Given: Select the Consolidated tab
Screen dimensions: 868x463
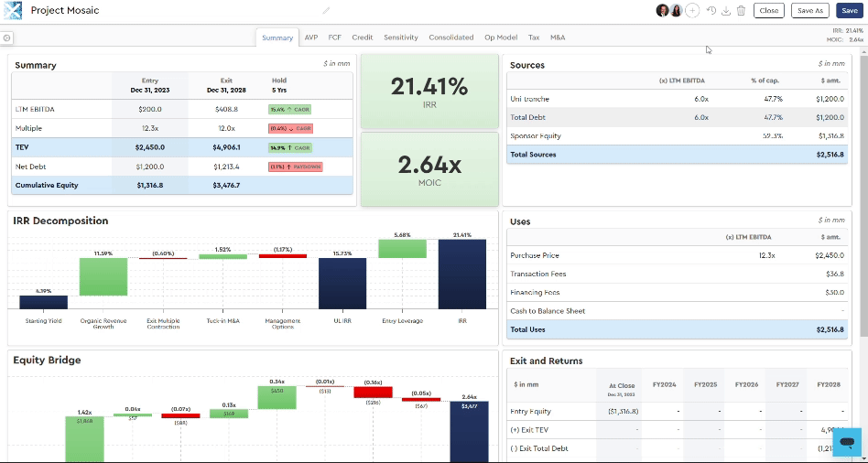Looking at the screenshot, I should pos(450,38).
